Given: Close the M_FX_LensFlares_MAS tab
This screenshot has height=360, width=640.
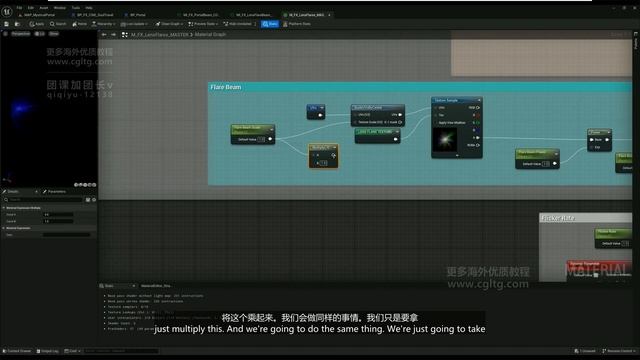Looking at the screenshot, I should click(x=329, y=15).
